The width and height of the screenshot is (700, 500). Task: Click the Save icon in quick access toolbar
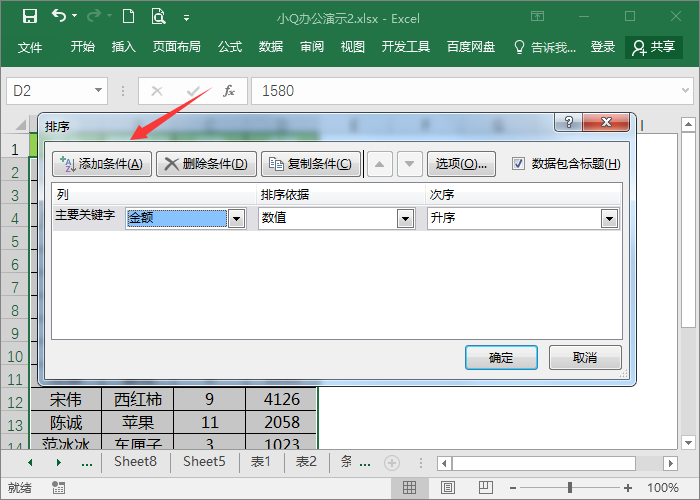tap(30, 17)
